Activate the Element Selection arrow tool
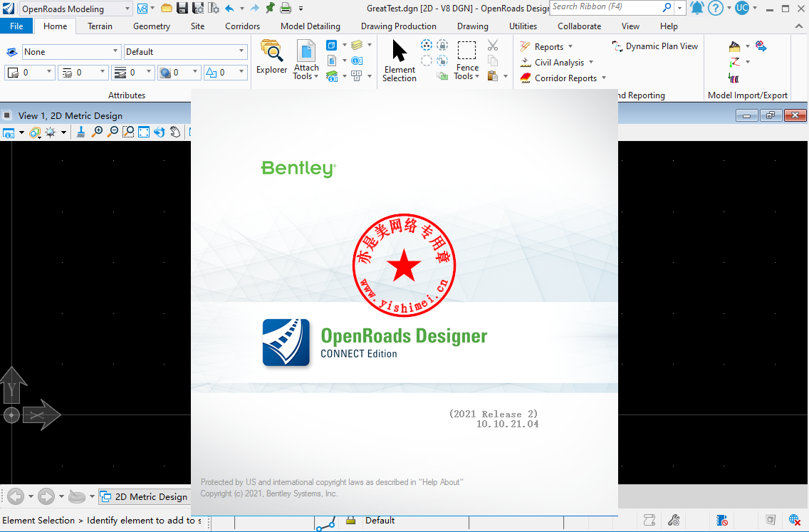Viewport: 809px width, 532px height. point(400,61)
